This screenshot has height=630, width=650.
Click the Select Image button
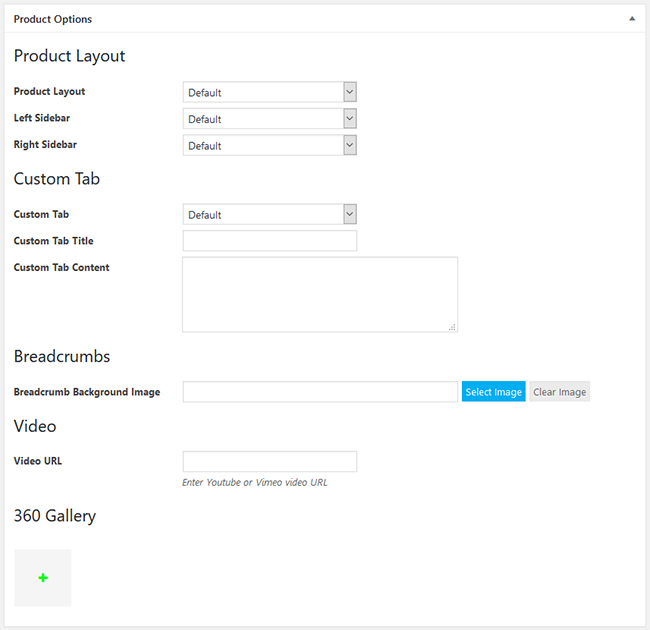click(493, 392)
